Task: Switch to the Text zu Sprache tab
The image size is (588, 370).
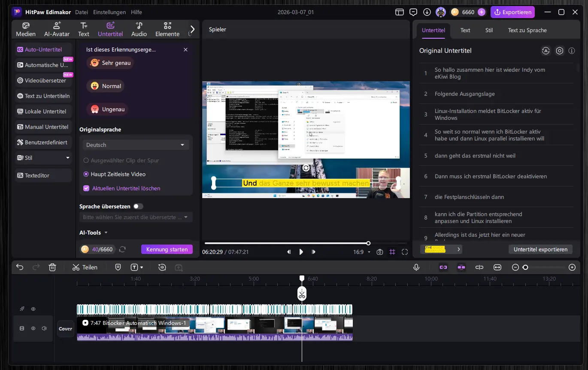Action: coord(527,30)
